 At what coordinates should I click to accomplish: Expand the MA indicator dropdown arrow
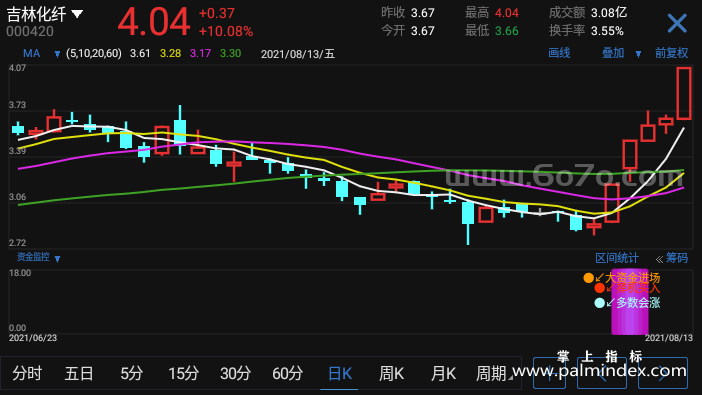[x=57, y=54]
